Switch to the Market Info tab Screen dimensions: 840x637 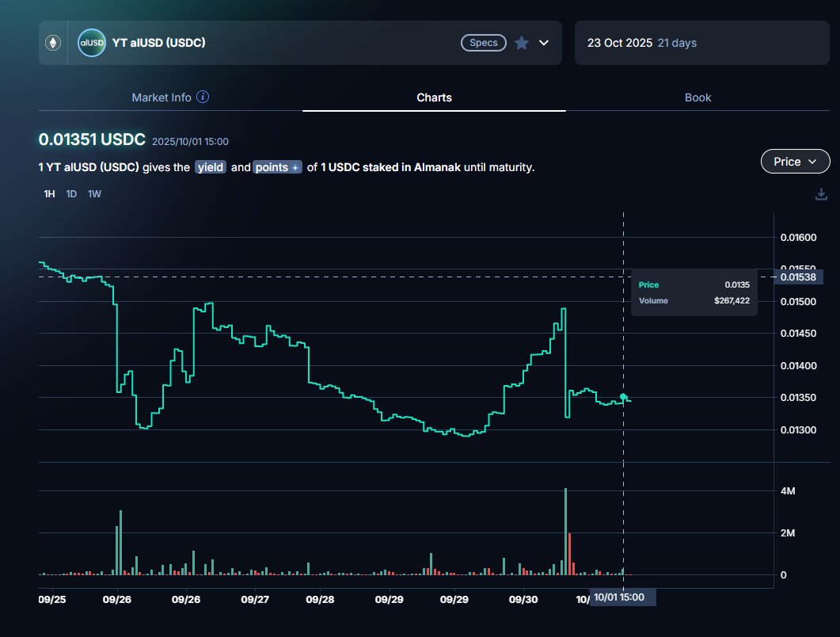point(162,97)
